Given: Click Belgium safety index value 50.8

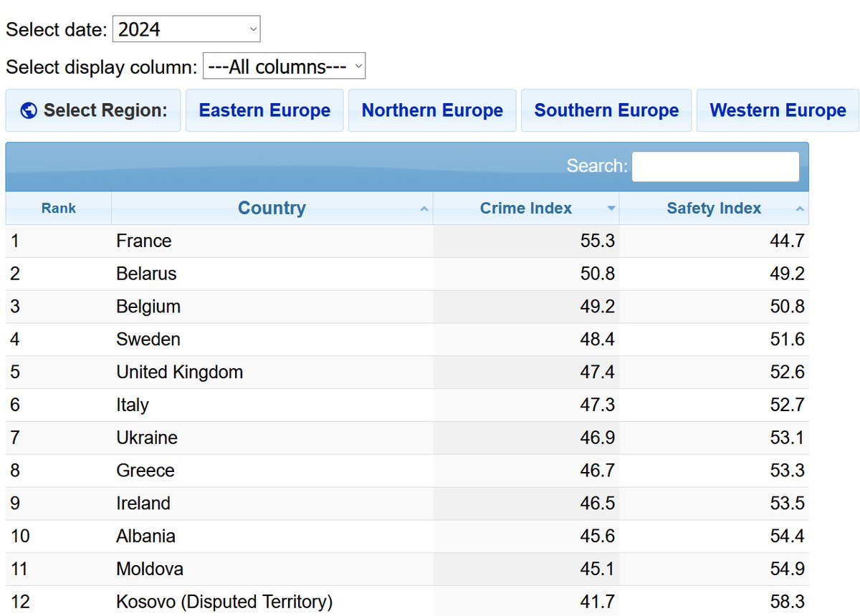Looking at the screenshot, I should point(788,307).
